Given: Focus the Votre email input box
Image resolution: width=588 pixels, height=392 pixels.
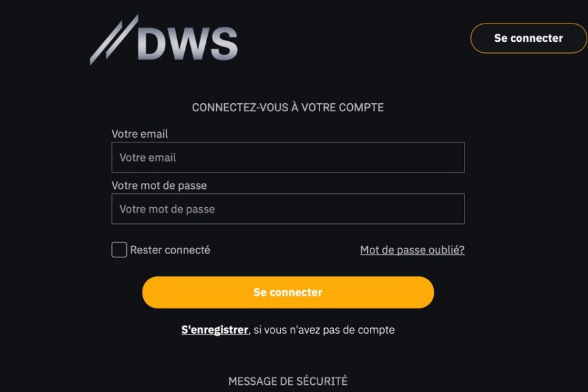Looking at the screenshot, I should coord(288,157).
